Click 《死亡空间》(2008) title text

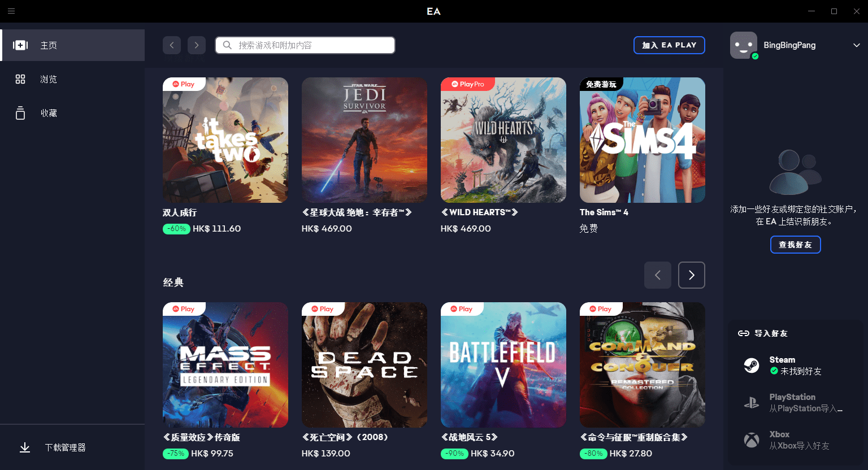(x=345, y=437)
